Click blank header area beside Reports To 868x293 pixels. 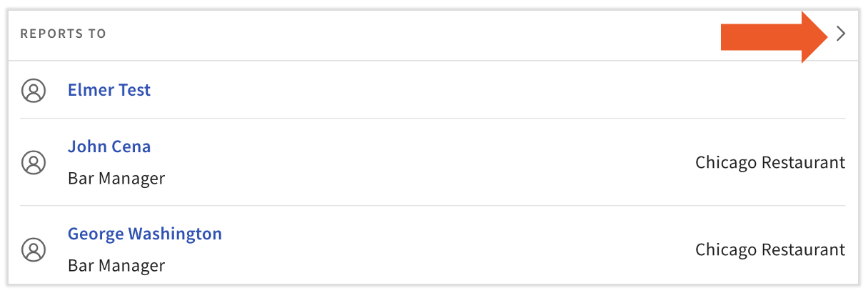pyautogui.click(x=414, y=34)
